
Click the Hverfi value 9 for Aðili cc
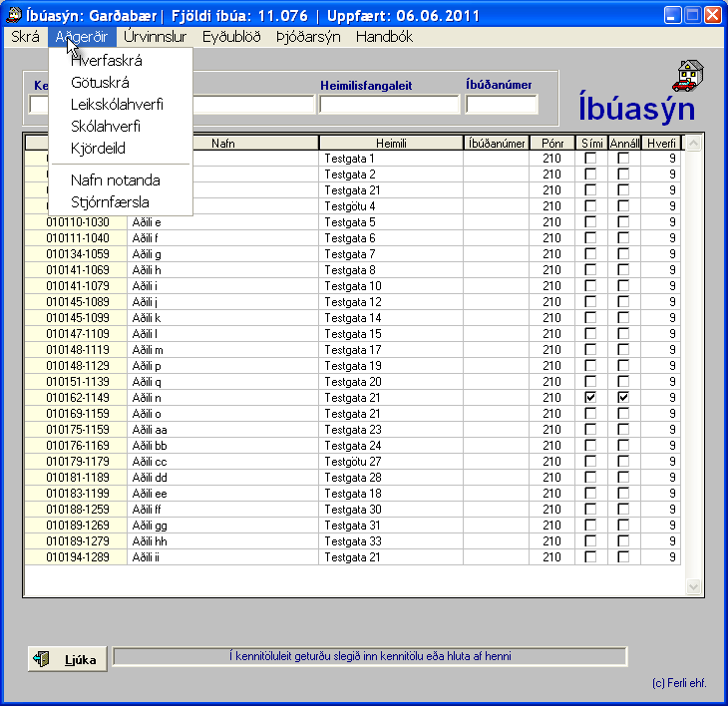pos(660,462)
